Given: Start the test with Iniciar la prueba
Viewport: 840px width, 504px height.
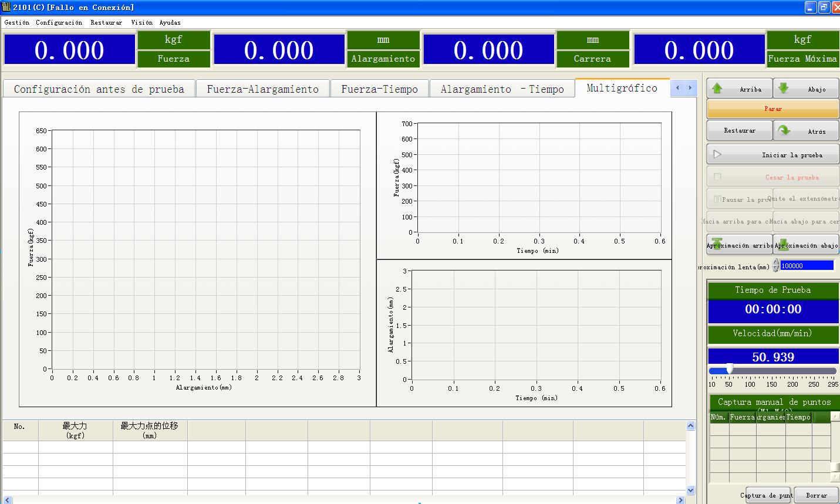Looking at the screenshot, I should point(772,155).
